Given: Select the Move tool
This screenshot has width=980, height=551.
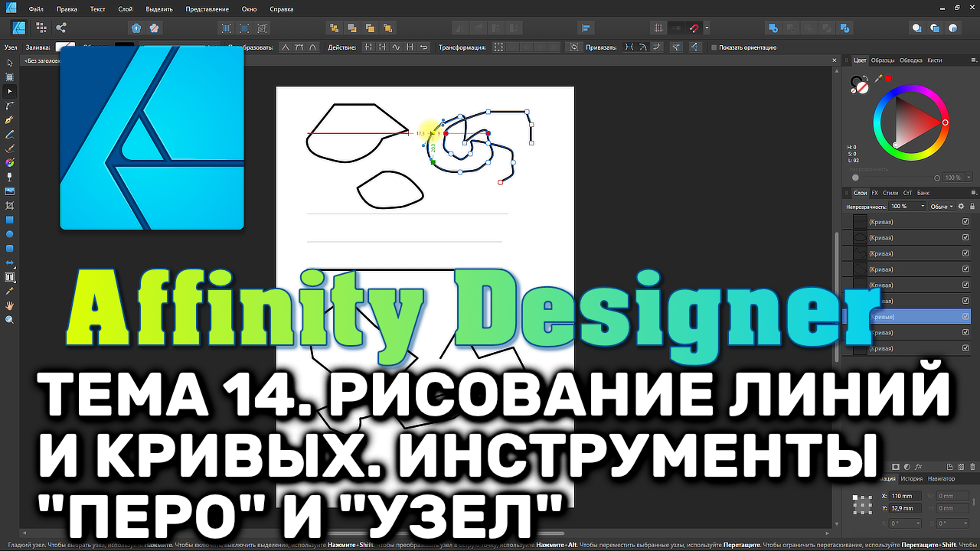Looking at the screenshot, I should [x=10, y=62].
